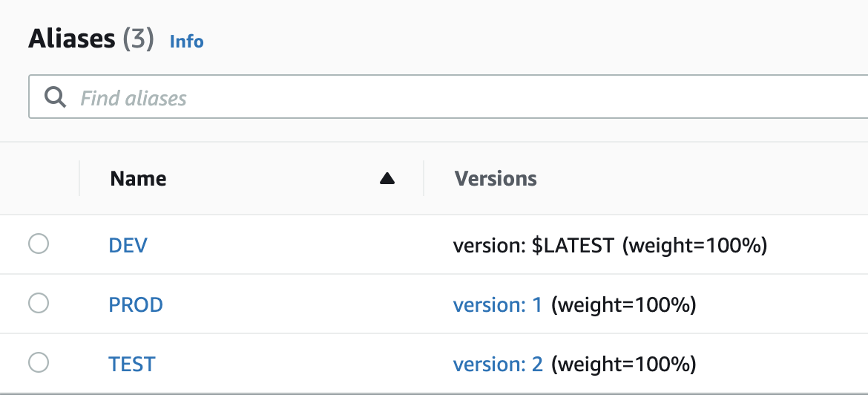Image resolution: width=868 pixels, height=395 pixels.
Task: Click the Versions column header
Action: pyautogui.click(x=496, y=178)
